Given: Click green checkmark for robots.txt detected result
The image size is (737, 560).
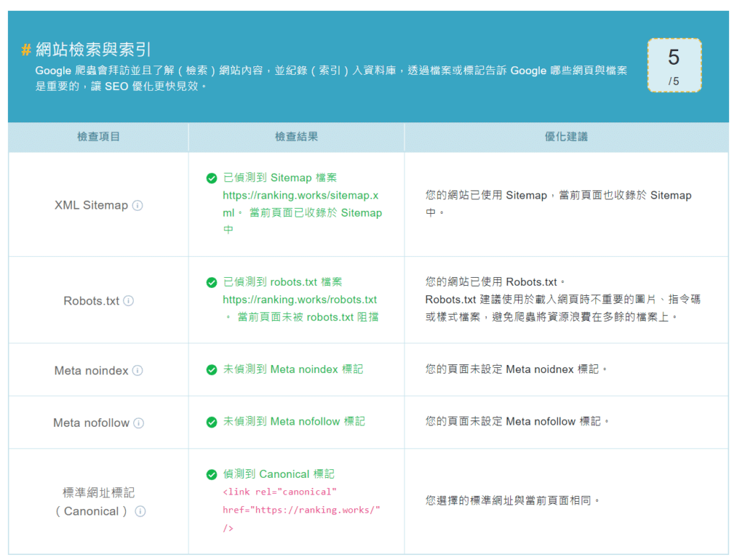Looking at the screenshot, I should (x=212, y=283).
